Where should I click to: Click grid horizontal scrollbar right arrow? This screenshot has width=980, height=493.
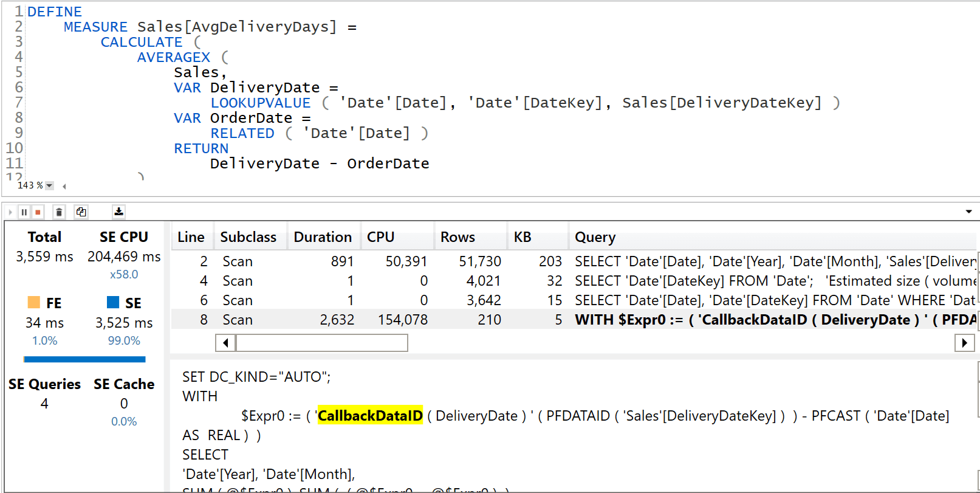tap(964, 343)
